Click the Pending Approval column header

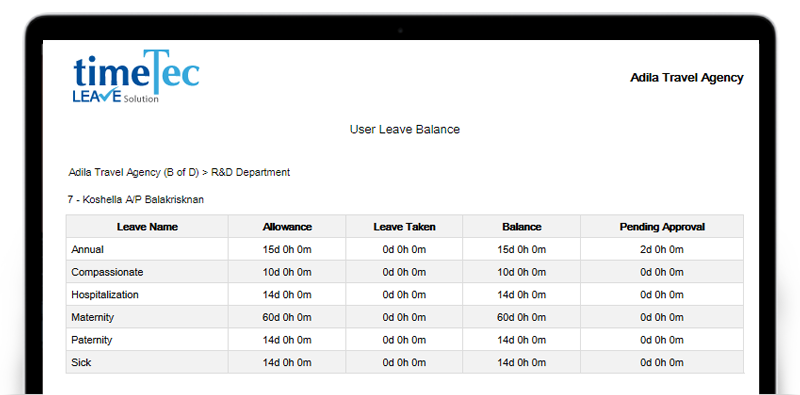coord(662,227)
